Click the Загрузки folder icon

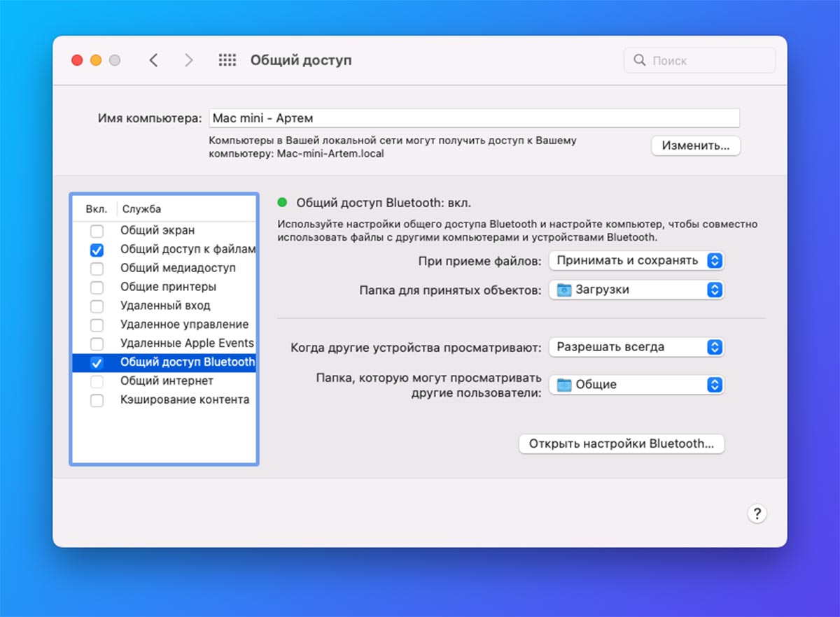click(x=563, y=290)
